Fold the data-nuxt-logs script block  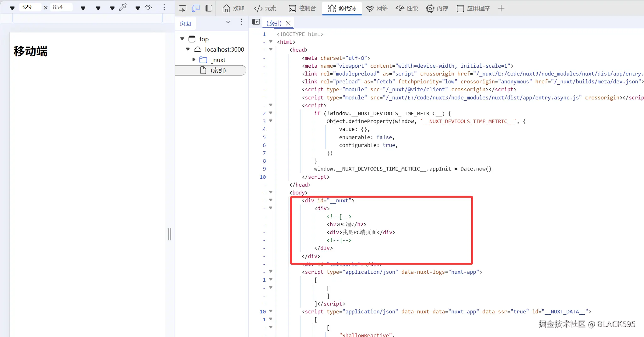(271, 272)
